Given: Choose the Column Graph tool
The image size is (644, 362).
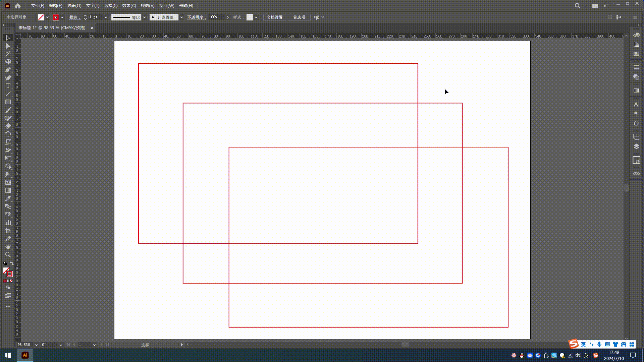Looking at the screenshot, I should click(8, 223).
